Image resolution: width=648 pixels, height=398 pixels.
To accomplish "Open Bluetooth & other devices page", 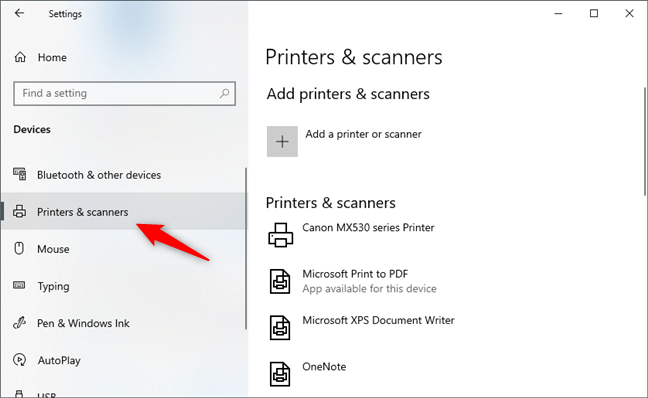I will pos(124,175).
